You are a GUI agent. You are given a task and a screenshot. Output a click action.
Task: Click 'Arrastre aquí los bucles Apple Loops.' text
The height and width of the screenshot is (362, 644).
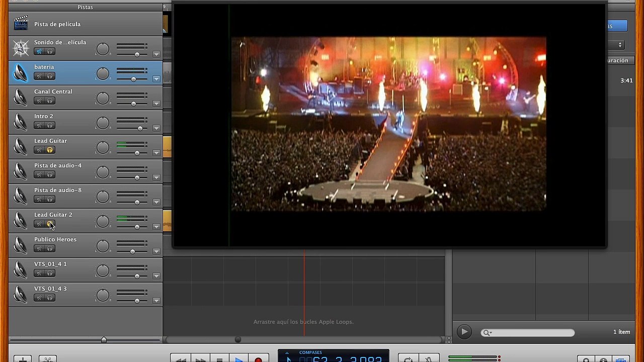pos(303,322)
